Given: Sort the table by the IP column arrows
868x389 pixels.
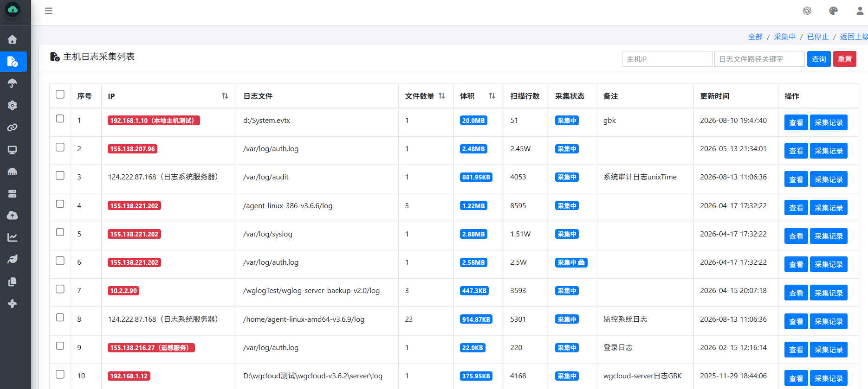Looking at the screenshot, I should [225, 96].
